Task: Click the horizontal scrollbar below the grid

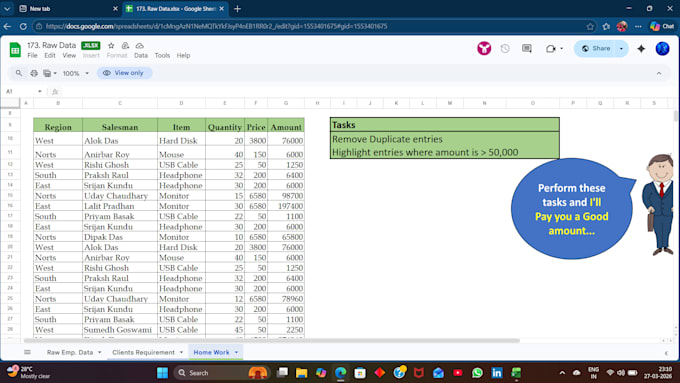Action: tap(271, 341)
